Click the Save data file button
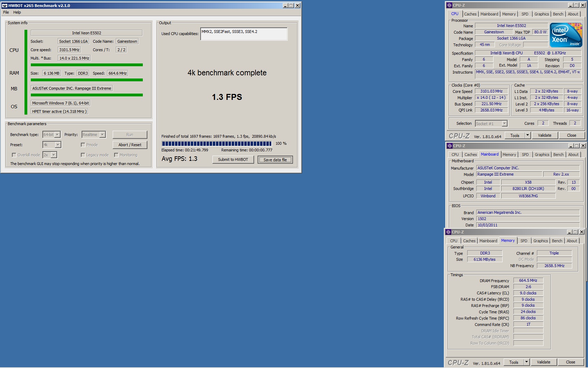The width and height of the screenshot is (588, 368). (275, 160)
